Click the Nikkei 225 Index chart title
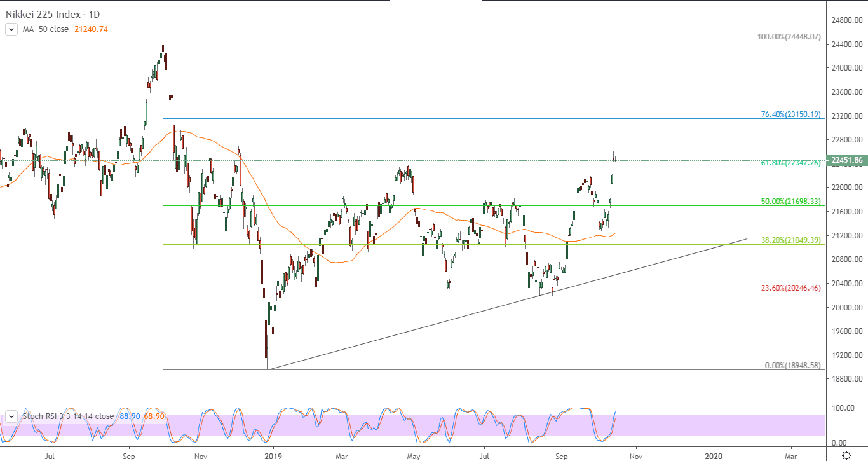 tap(53, 14)
